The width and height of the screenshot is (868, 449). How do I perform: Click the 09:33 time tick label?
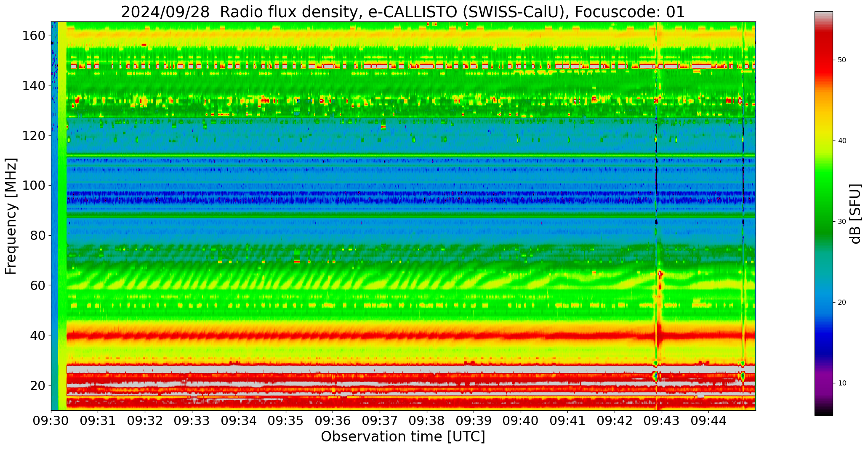point(192,420)
